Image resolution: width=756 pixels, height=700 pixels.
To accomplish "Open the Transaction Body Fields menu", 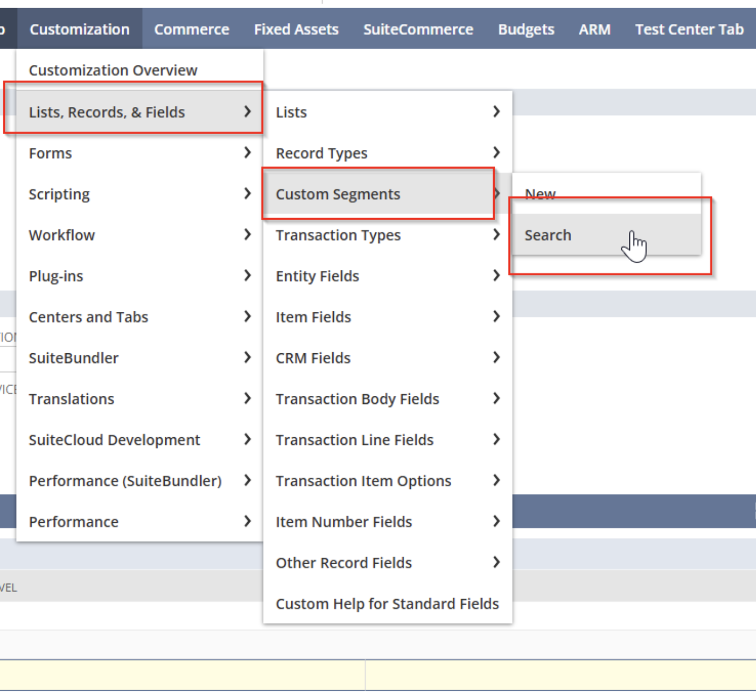I will 357,399.
